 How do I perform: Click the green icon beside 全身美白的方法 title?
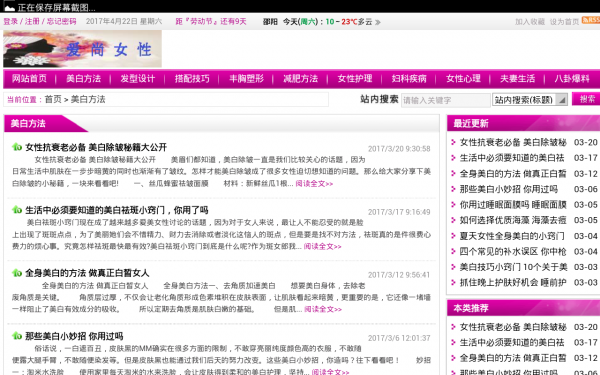click(17, 272)
